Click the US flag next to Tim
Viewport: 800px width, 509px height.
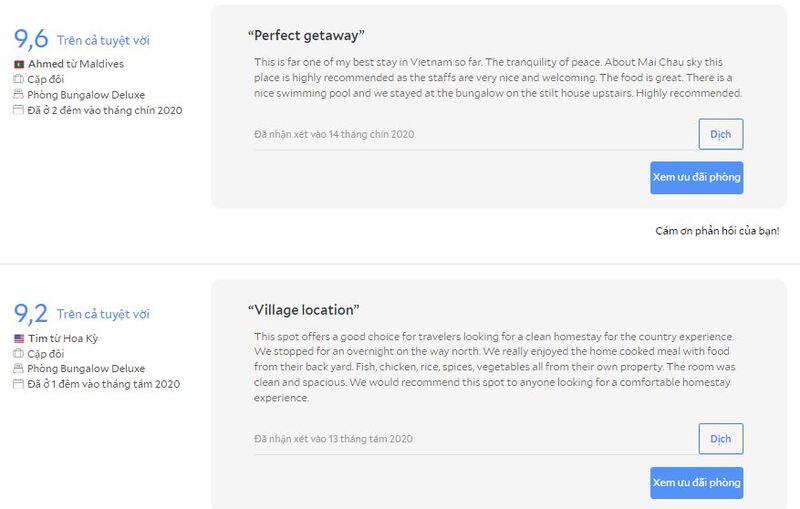(18, 339)
